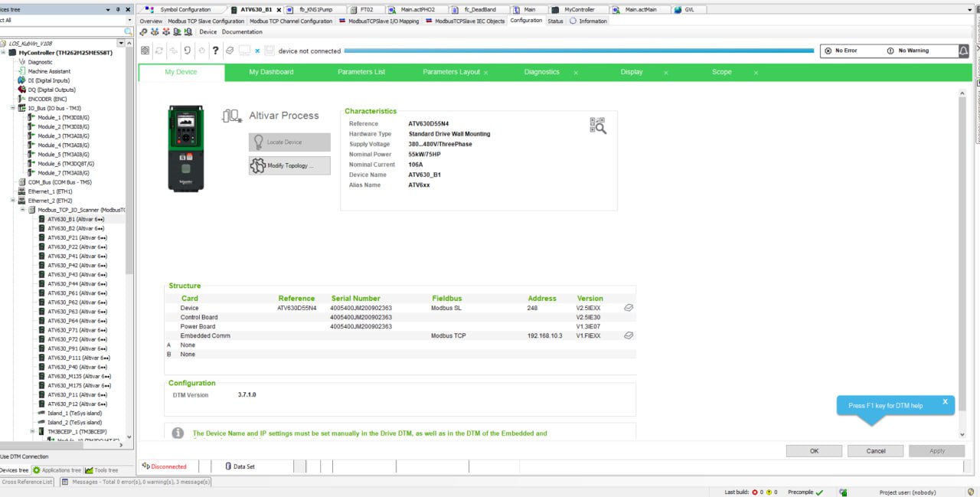Click the blue X disconnect icon
Viewport: 980px width, 497px height.
(x=257, y=51)
